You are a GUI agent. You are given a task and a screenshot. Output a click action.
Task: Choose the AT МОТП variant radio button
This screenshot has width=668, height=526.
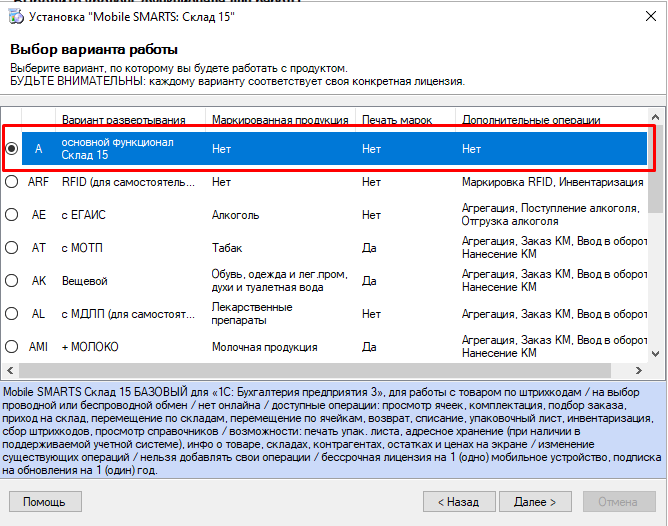coord(12,248)
